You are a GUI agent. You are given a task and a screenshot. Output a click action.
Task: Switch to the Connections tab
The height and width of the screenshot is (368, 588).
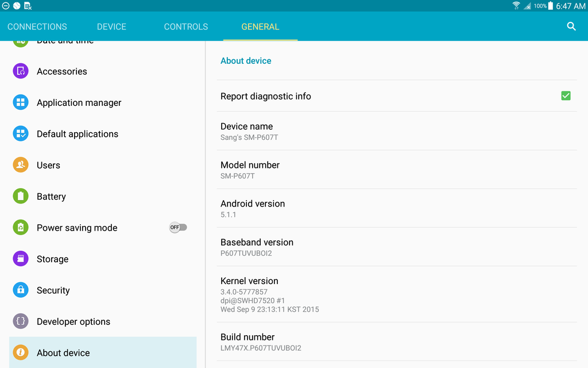(x=37, y=26)
